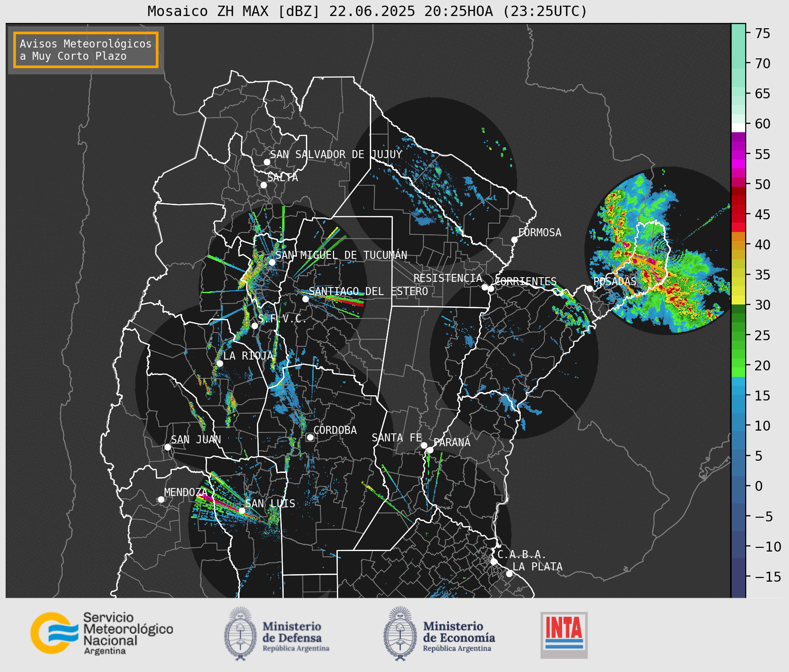Click the yellow 30 dBZ scale band
Screen dimensions: 789x672
(738, 300)
